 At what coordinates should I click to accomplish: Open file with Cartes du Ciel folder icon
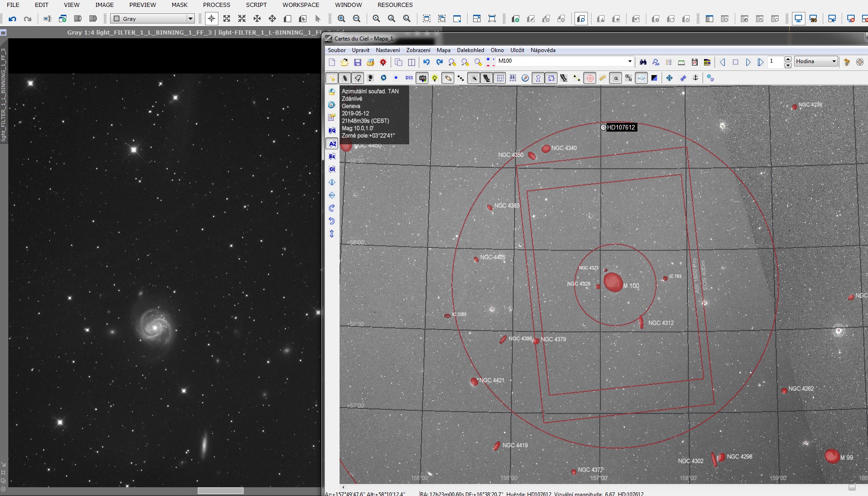click(345, 62)
